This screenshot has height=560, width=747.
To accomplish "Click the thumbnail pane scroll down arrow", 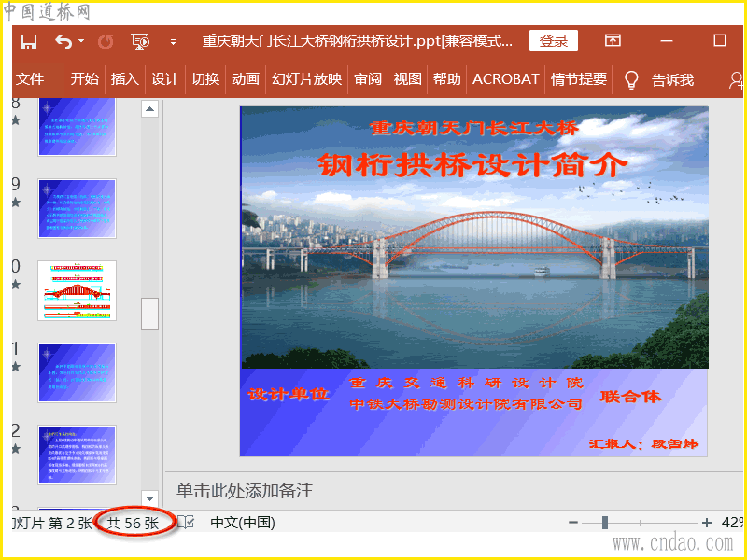I will [x=149, y=498].
